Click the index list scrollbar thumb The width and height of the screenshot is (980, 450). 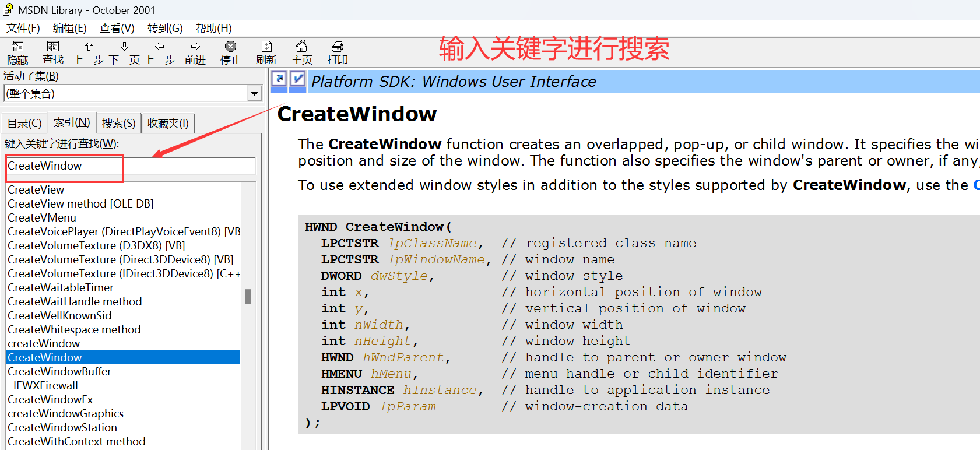248,297
